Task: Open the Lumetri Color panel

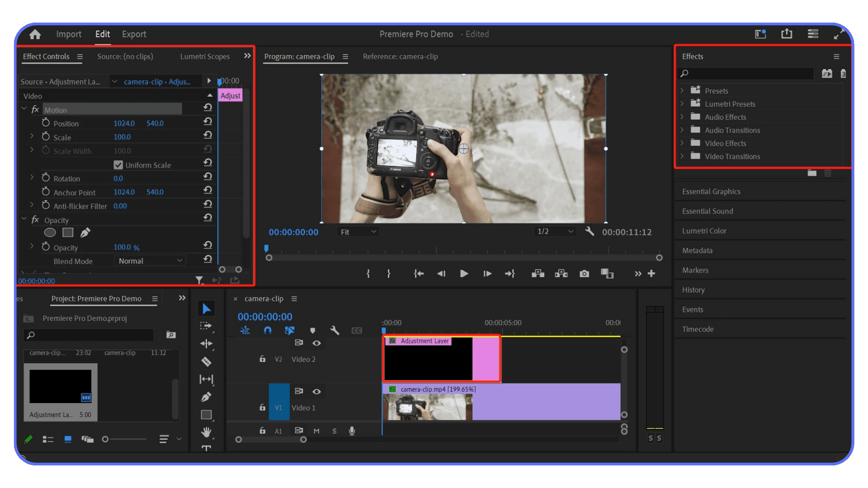Action: coord(704,230)
